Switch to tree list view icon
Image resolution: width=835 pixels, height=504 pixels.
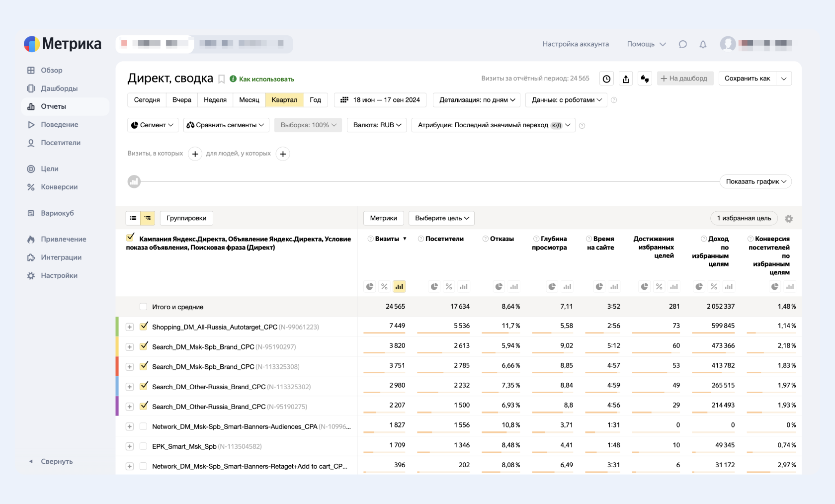click(x=148, y=218)
